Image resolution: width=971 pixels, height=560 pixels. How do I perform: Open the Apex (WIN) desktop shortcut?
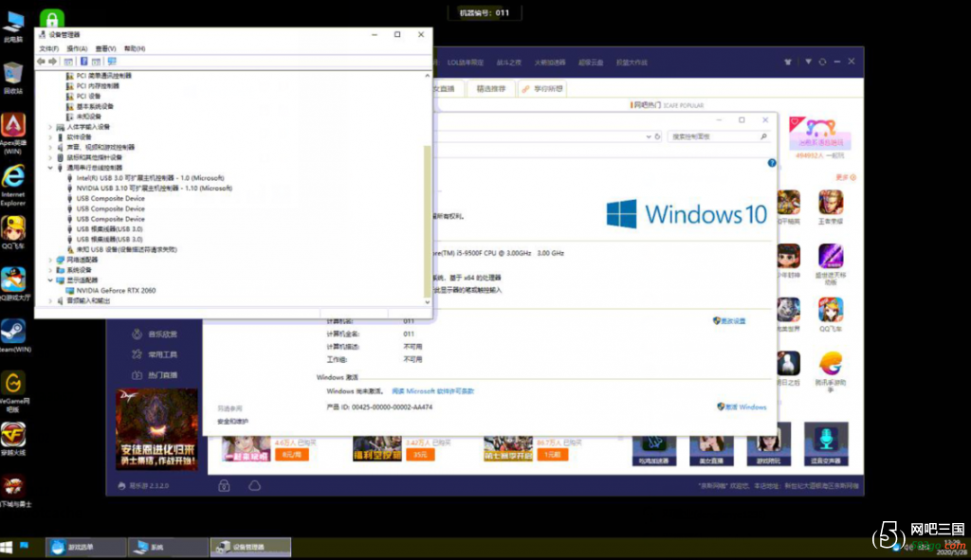tap(13, 126)
